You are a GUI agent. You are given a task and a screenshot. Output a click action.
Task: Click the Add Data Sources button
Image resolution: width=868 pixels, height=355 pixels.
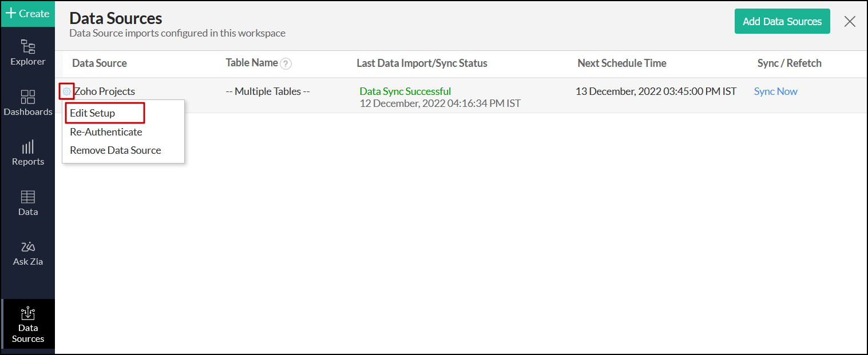(x=782, y=22)
